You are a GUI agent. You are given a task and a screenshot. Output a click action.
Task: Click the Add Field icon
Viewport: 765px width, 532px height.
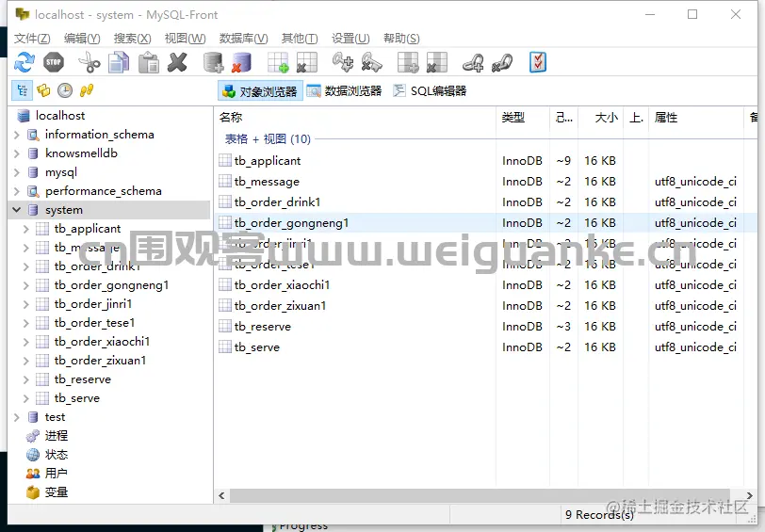pyautogui.click(x=408, y=62)
